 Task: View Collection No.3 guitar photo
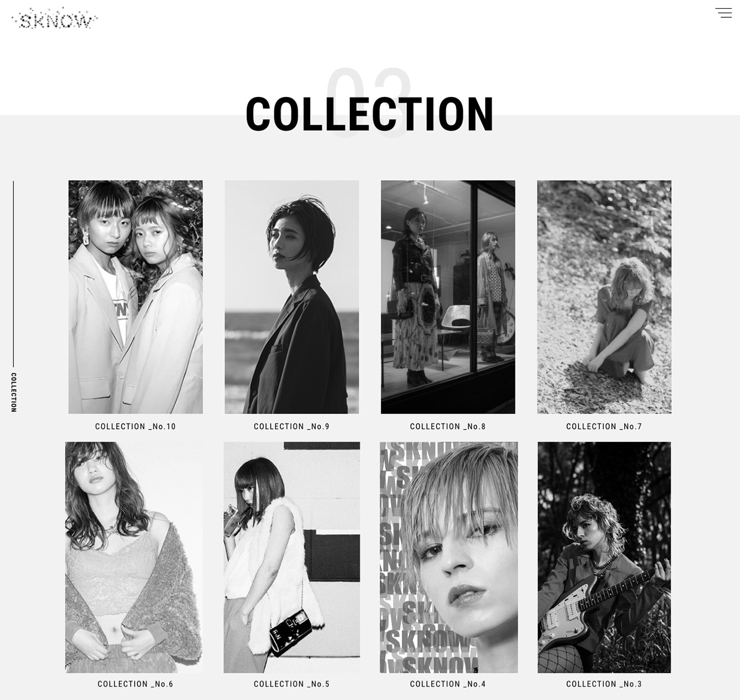click(x=604, y=557)
